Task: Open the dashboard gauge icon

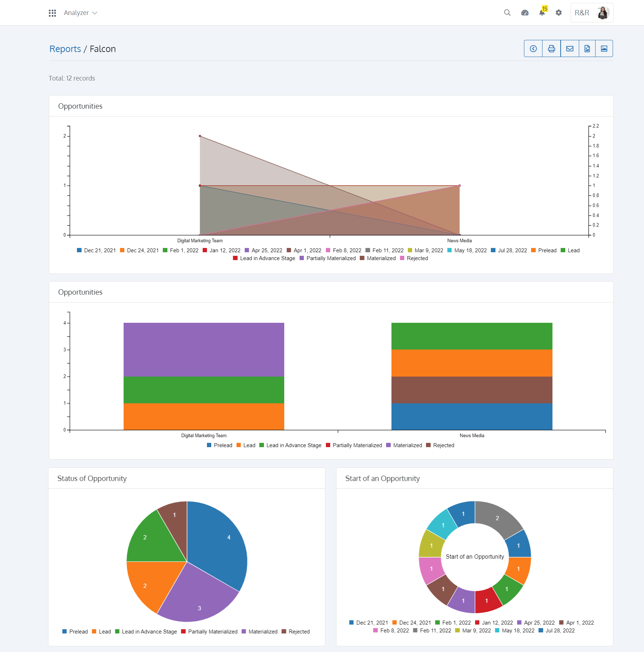Action: click(525, 13)
